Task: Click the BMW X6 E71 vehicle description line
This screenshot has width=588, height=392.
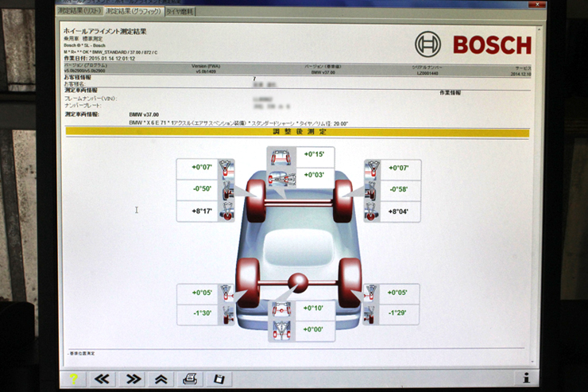Action: [238, 123]
